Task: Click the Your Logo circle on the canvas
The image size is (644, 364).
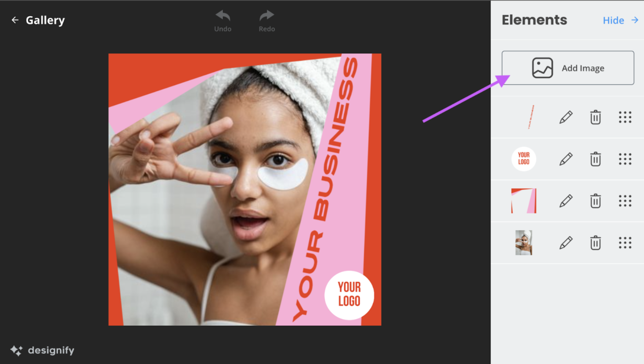Action: (349, 295)
